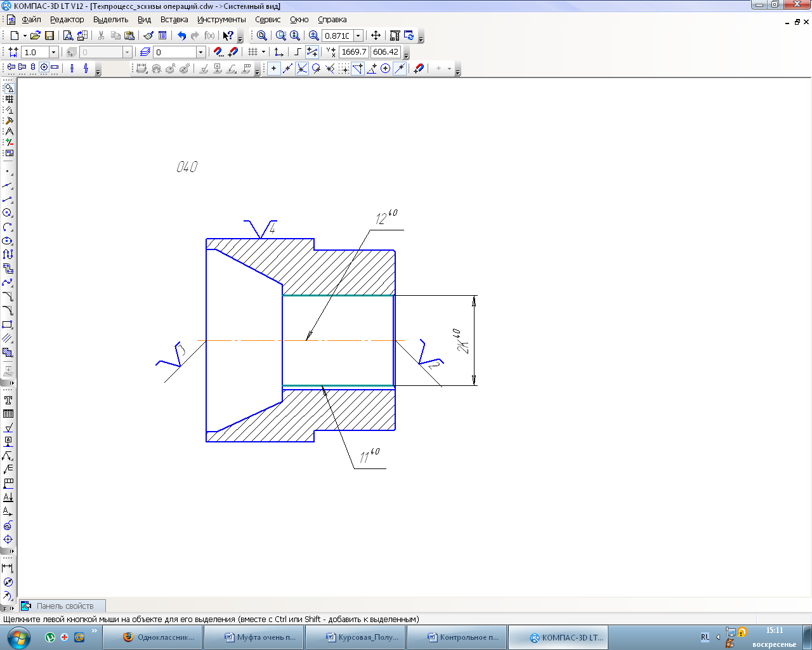Viewport: 812px width, 650px height.
Task: Select the Ellipse tool
Action: (8, 241)
